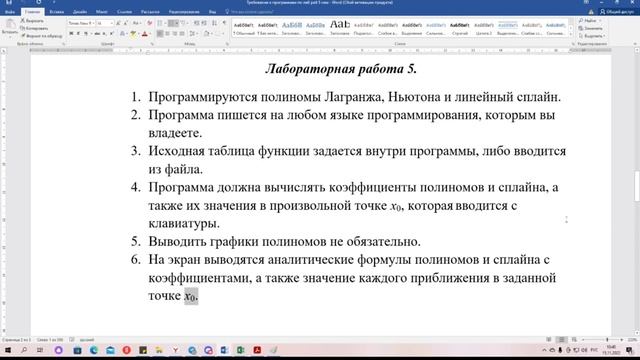
Task: Activate Format Painter (Формат по образцу)
Action: (x=41, y=36)
